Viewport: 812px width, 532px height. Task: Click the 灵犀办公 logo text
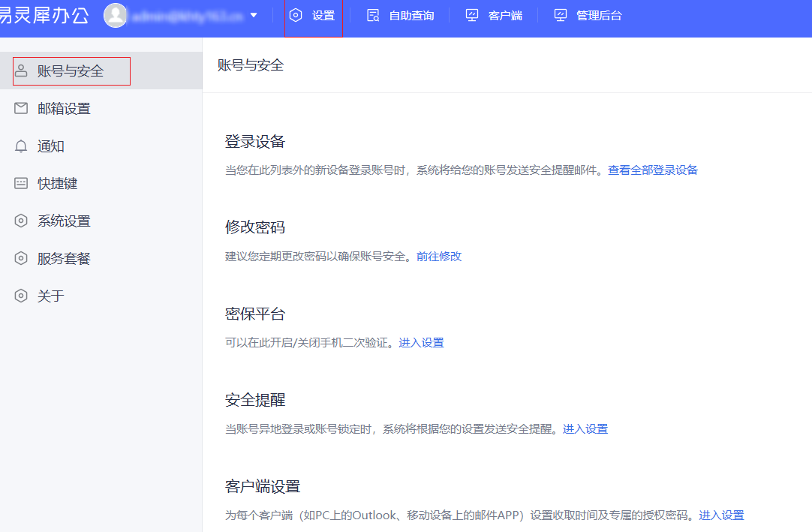pos(44,15)
